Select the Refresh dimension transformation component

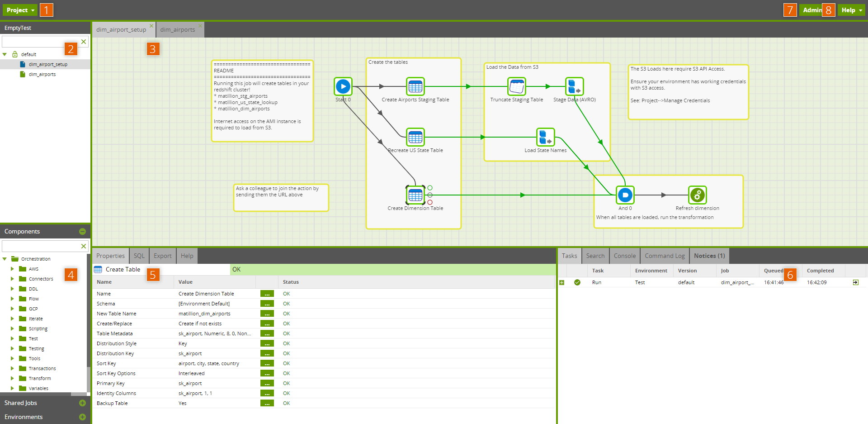(x=698, y=195)
